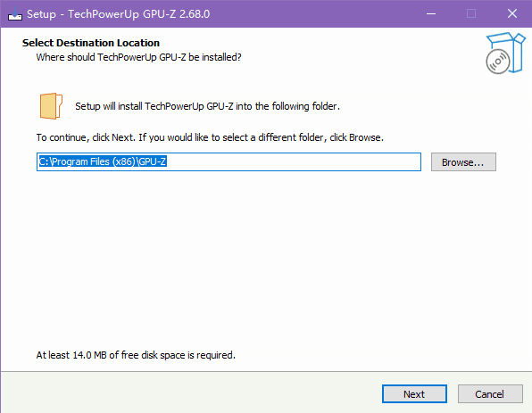Click the box and disc installer icon

505,53
